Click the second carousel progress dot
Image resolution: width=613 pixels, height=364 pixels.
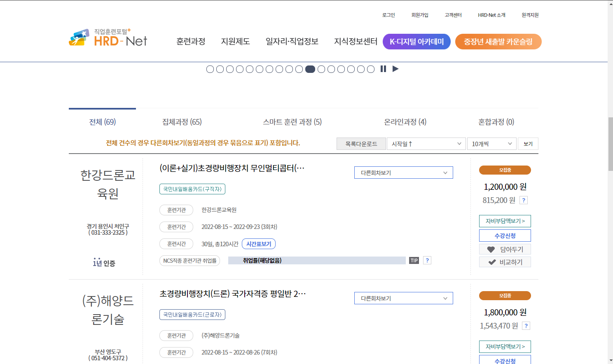tap(220, 69)
